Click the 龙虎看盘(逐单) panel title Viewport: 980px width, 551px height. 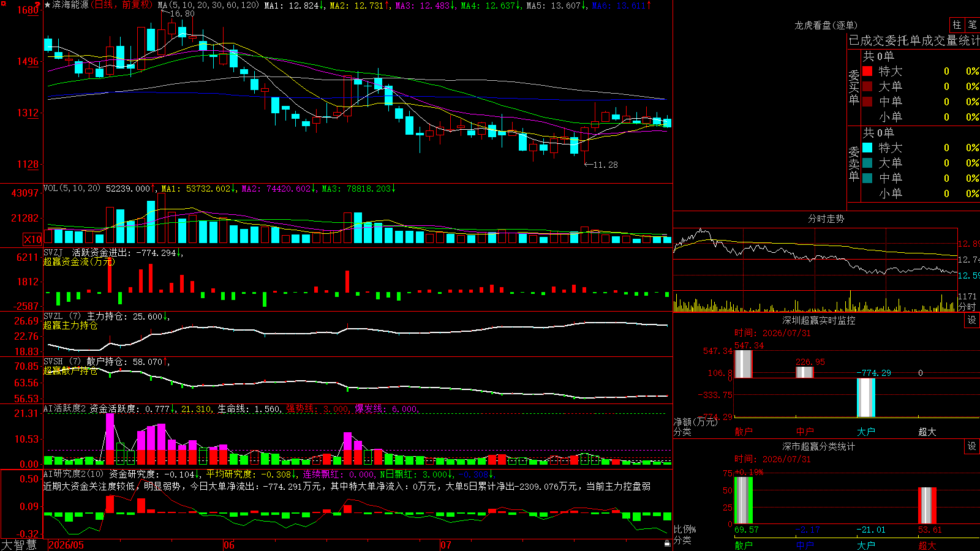click(x=826, y=25)
